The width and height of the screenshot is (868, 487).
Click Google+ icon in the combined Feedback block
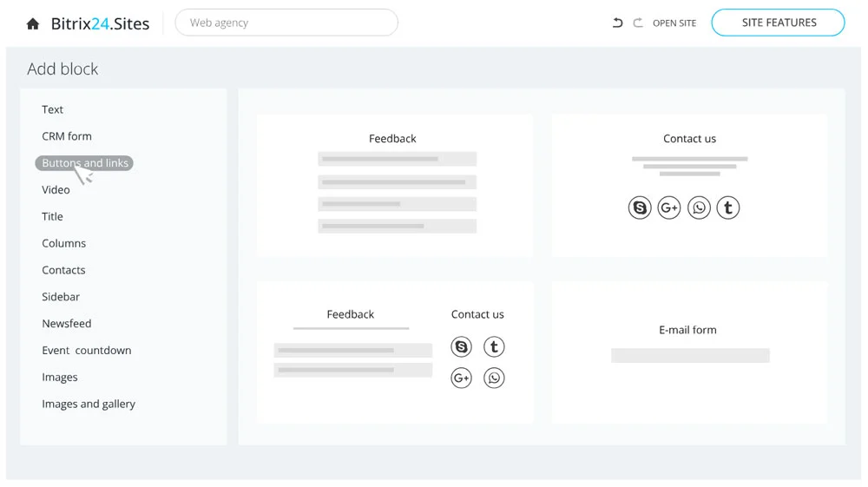[462, 378]
